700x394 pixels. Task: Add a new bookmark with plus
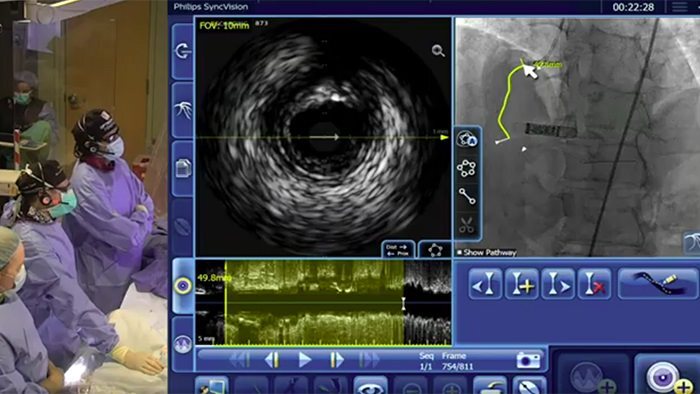[521, 284]
